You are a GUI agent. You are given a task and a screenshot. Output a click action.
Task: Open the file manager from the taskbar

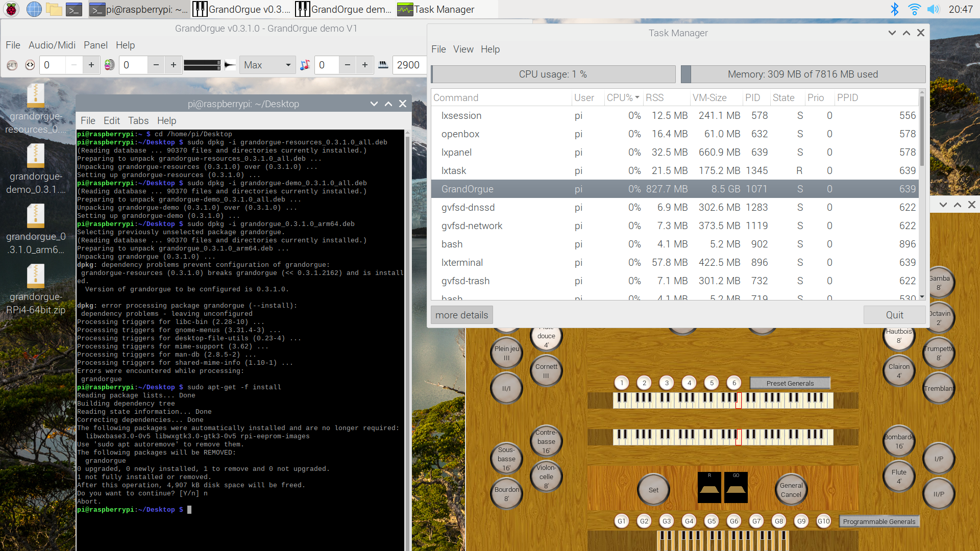tap(54, 9)
